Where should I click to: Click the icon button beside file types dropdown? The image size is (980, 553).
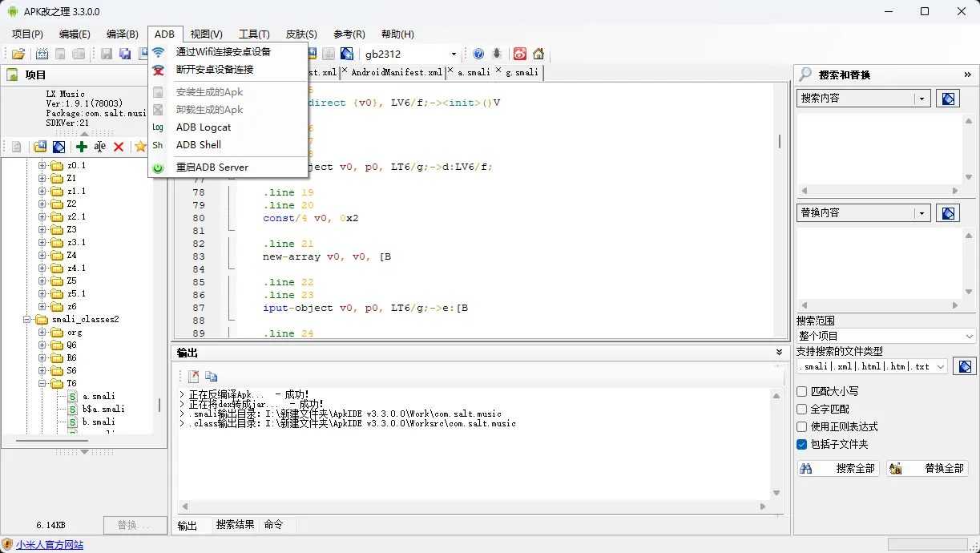(x=965, y=366)
